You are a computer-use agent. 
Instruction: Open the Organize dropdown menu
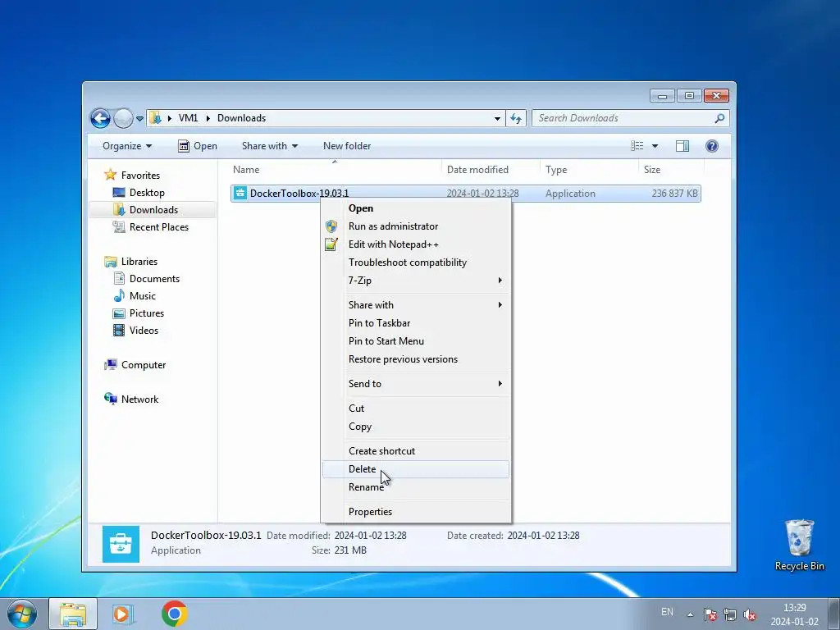pos(127,146)
